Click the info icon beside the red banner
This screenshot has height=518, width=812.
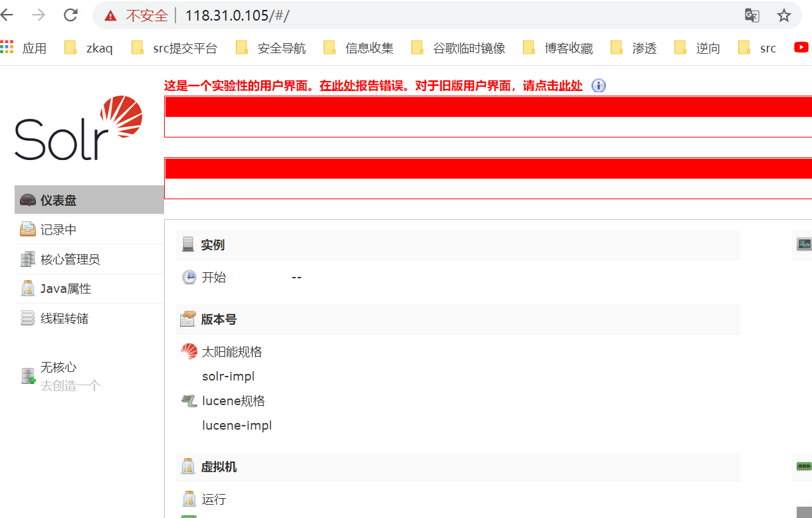(598, 86)
